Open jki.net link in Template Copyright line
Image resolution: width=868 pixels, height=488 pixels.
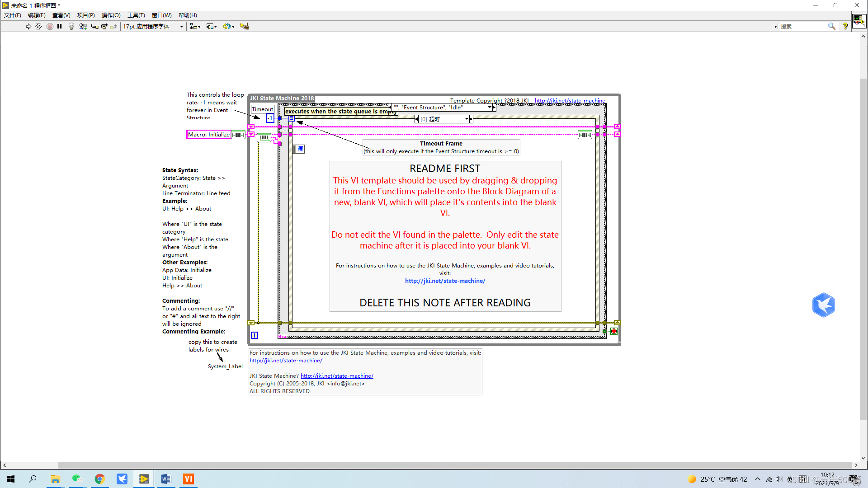coord(570,101)
